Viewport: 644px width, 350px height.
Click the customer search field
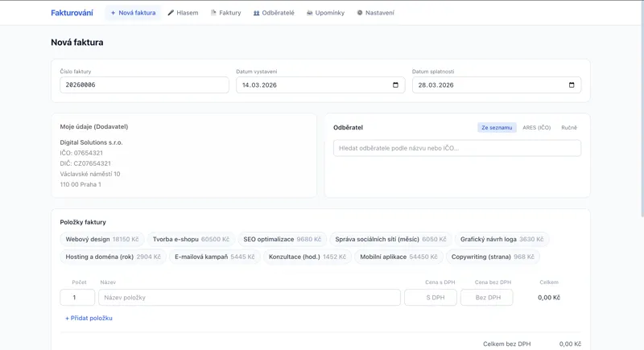pos(456,148)
